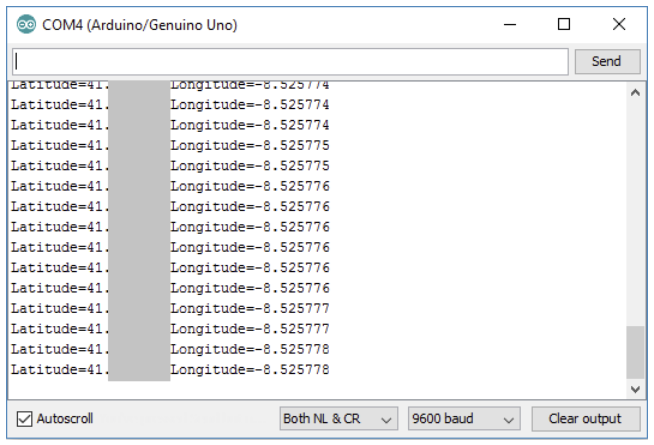The height and width of the screenshot is (445, 654).
Task: Open the Both NL & CR dropdown
Action: pyautogui.click(x=337, y=419)
